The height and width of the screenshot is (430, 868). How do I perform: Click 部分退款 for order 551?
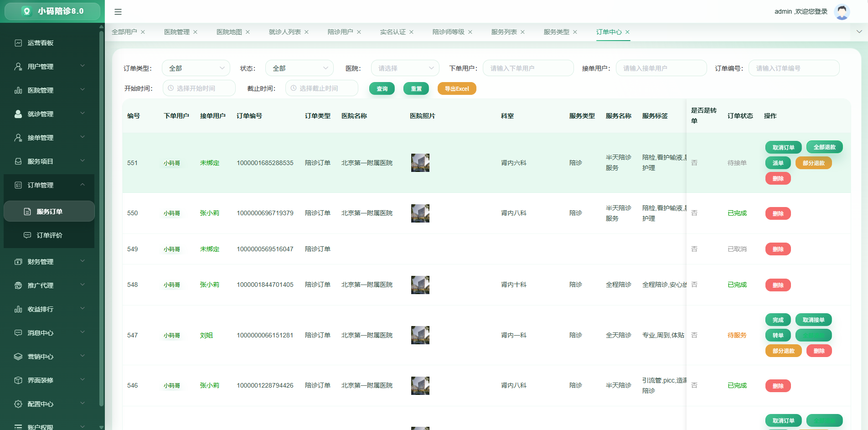coord(813,163)
